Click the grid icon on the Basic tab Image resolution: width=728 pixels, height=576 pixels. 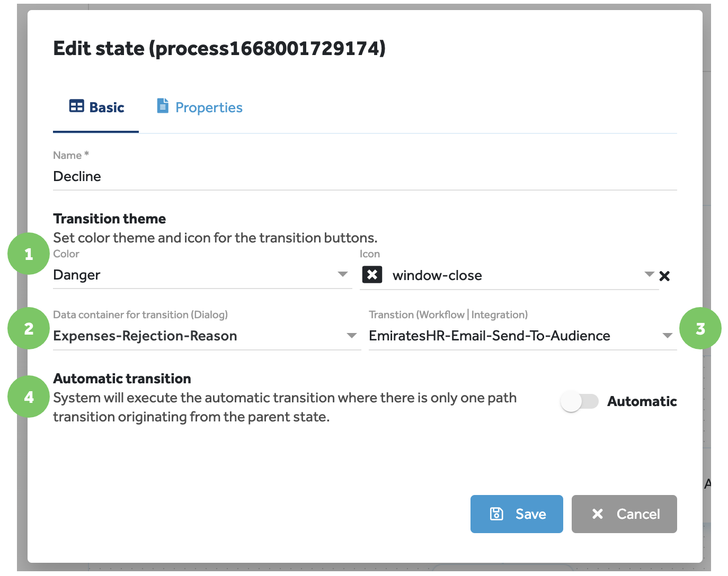pos(76,106)
